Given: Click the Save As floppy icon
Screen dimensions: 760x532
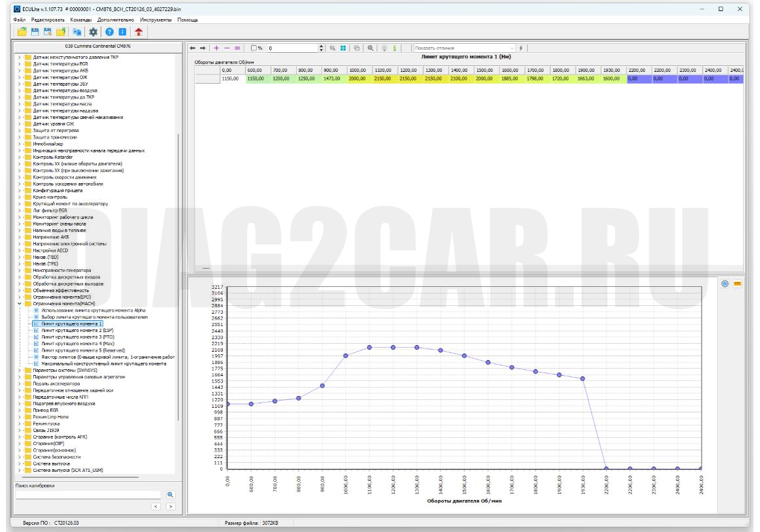Looking at the screenshot, I should [x=48, y=32].
